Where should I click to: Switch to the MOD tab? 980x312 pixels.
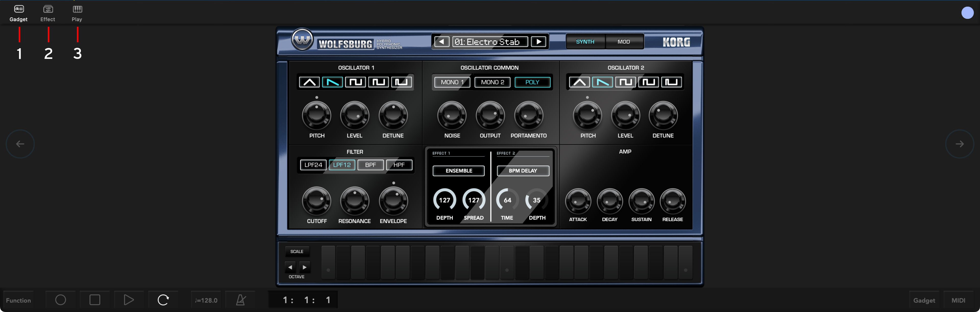click(624, 42)
